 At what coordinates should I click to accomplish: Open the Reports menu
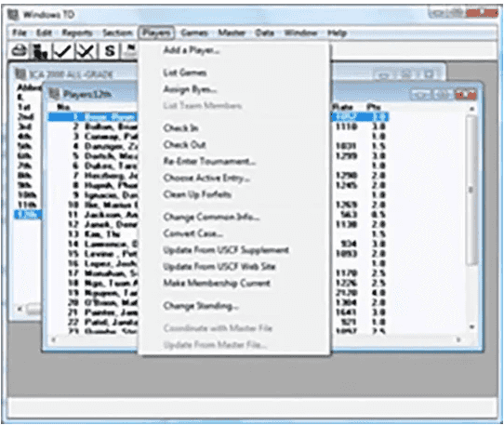point(77,33)
